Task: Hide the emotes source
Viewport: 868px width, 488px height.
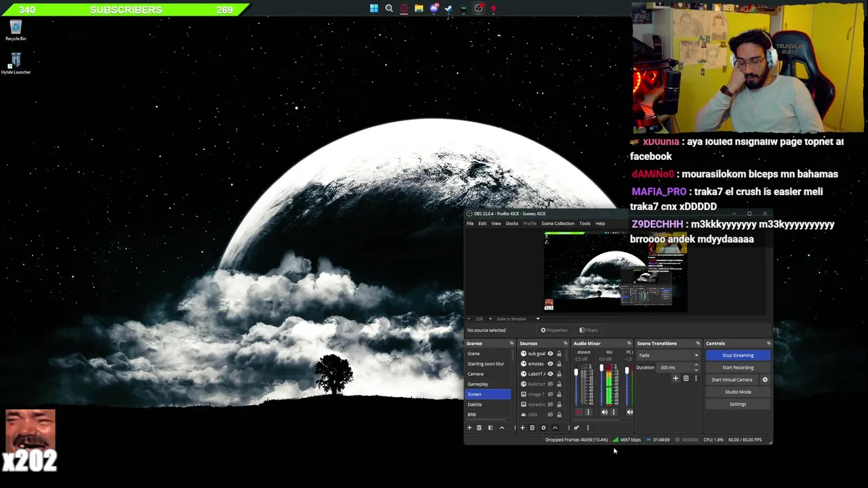Action: (x=550, y=364)
